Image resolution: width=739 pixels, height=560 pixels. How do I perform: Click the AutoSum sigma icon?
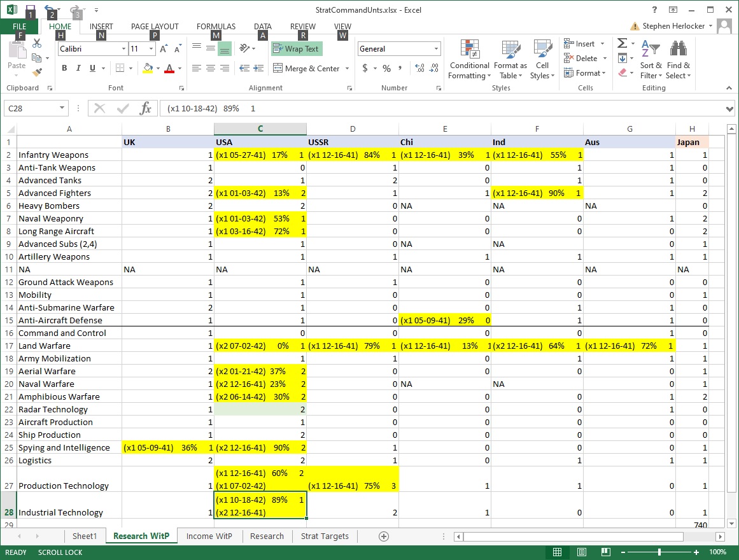(622, 43)
